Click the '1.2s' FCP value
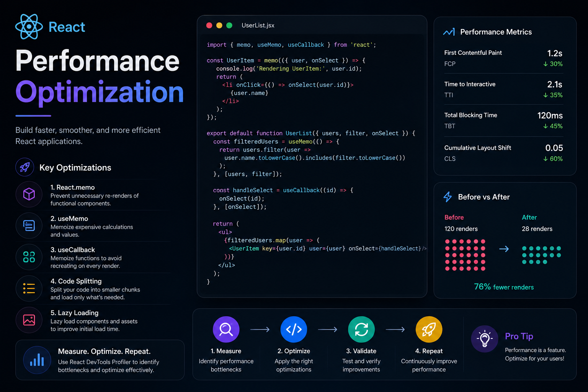The height and width of the screenshot is (392, 588). click(x=555, y=53)
